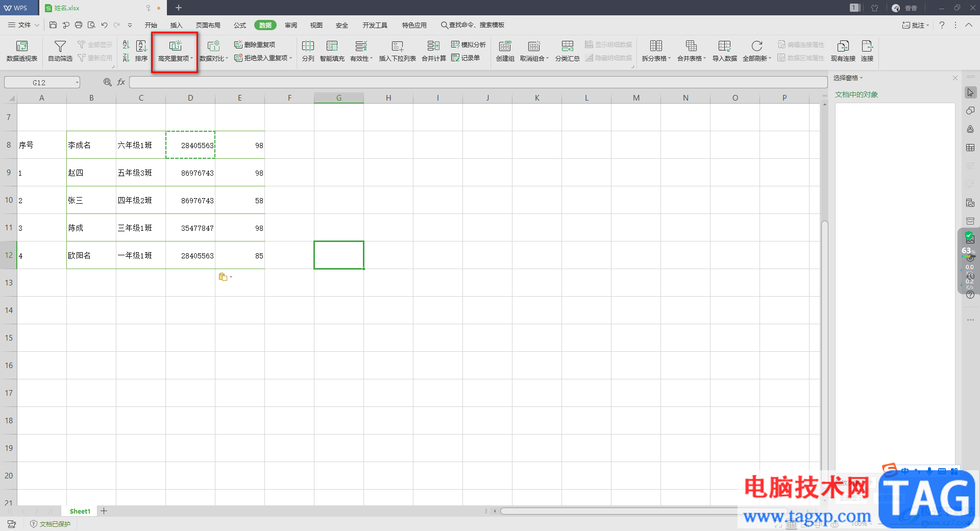
Task: Click 插入下拉列表 insert dropdown list
Action: pyautogui.click(x=398, y=51)
